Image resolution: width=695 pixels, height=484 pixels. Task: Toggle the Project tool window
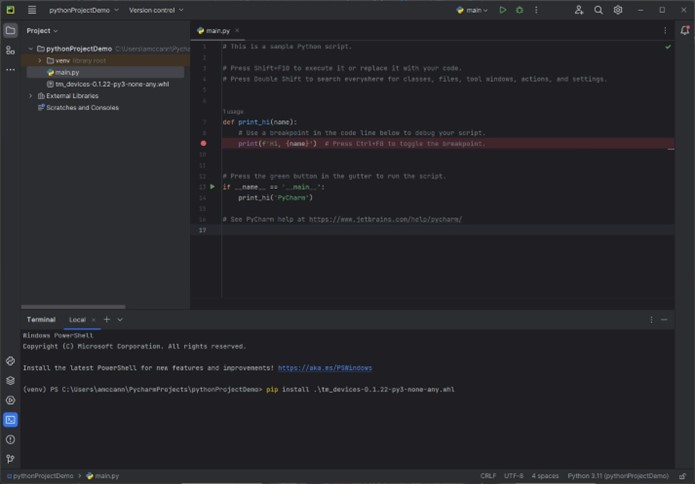coord(10,31)
